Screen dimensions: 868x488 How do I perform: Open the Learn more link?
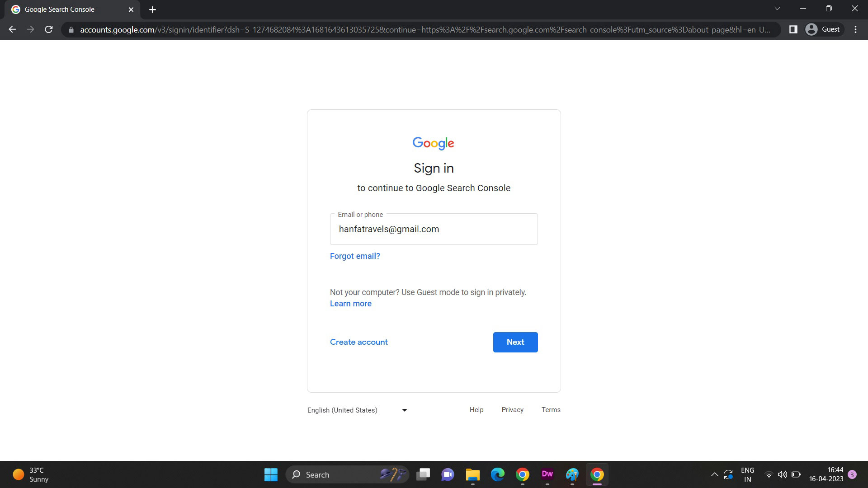(x=350, y=304)
